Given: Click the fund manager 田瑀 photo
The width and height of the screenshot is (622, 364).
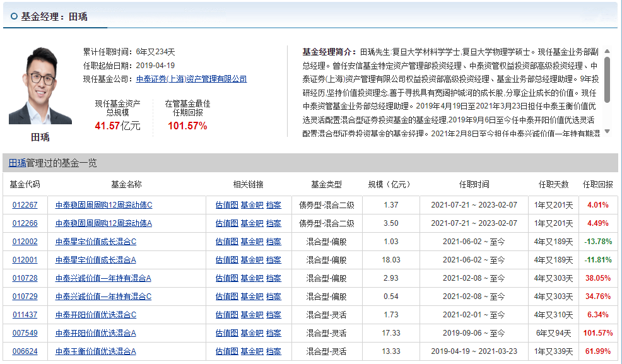Looking at the screenshot, I should tap(40, 85).
